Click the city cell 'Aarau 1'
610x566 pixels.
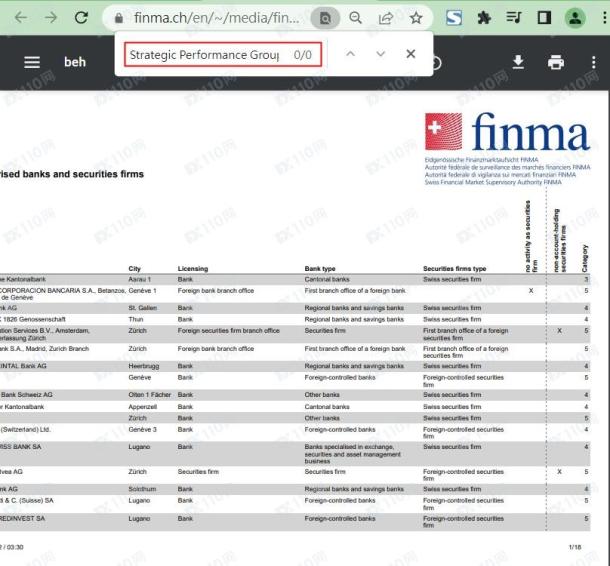click(139, 279)
